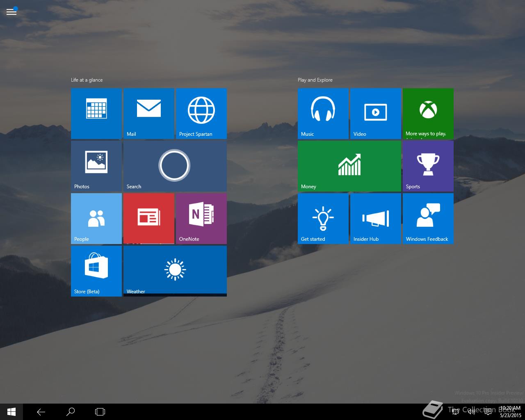This screenshot has width=525, height=420.
Task: Click the taskbar Search magnifier icon
Action: point(71,412)
